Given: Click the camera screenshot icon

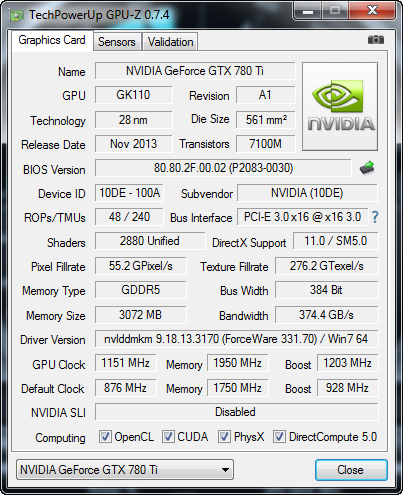Looking at the screenshot, I should pyautogui.click(x=376, y=40).
